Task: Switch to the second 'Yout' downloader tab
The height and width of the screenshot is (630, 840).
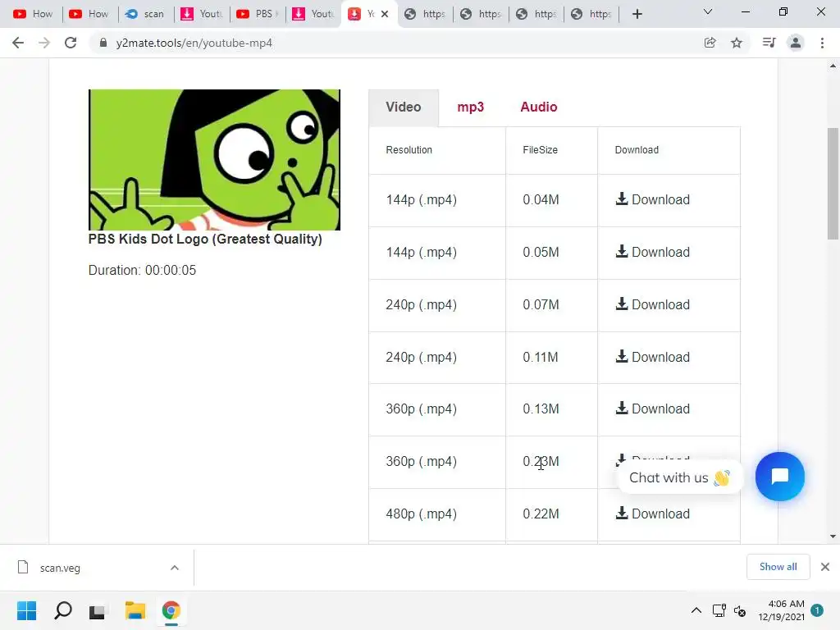Action: pos(312,14)
